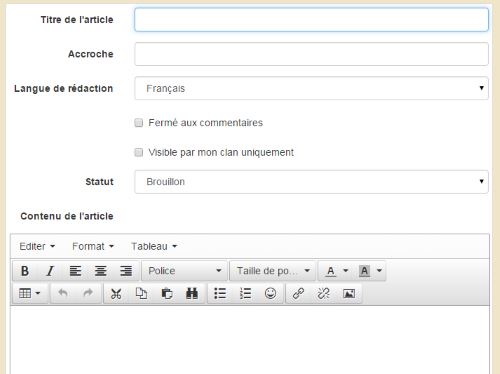The image size is (500, 374).
Task: Toggle bold formatting in editor toolbar
Action: click(x=25, y=271)
